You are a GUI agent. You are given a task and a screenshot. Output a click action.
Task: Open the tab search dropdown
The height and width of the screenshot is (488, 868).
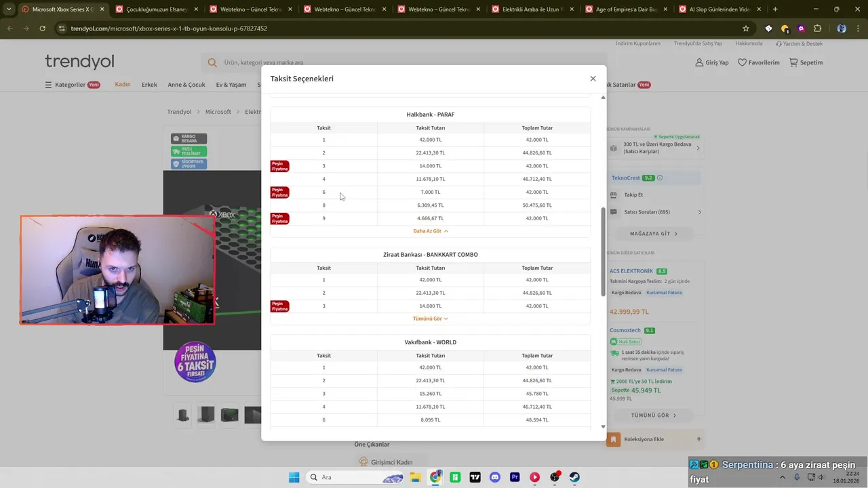pos(9,9)
